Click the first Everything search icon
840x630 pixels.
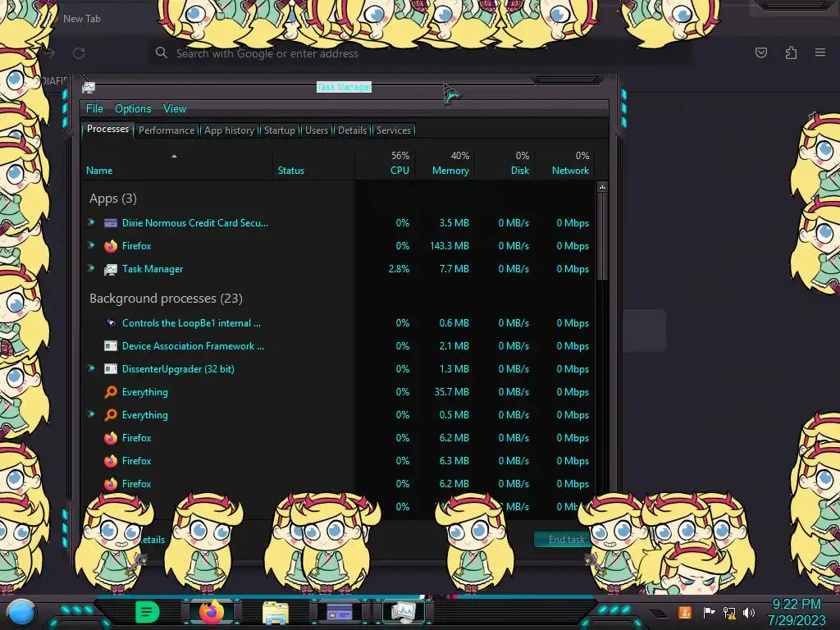point(111,392)
